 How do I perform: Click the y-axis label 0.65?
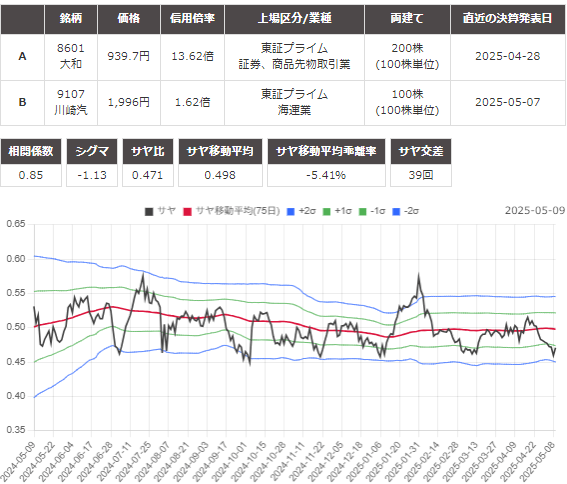click(x=16, y=224)
